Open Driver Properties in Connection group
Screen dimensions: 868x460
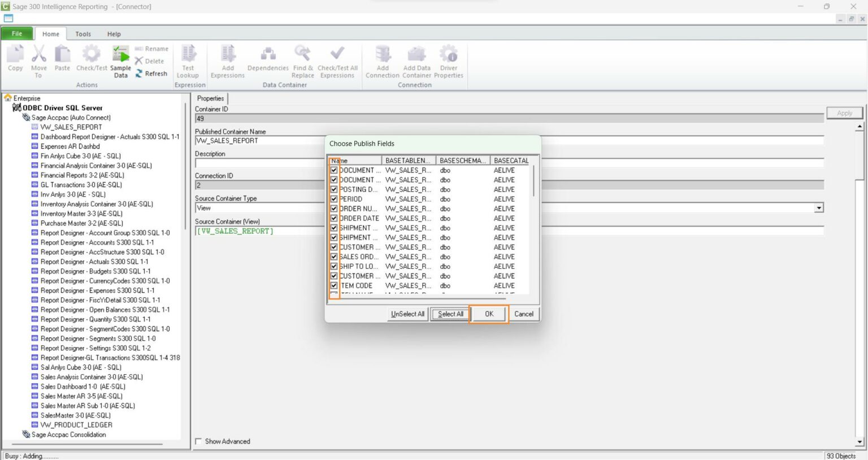coord(449,59)
